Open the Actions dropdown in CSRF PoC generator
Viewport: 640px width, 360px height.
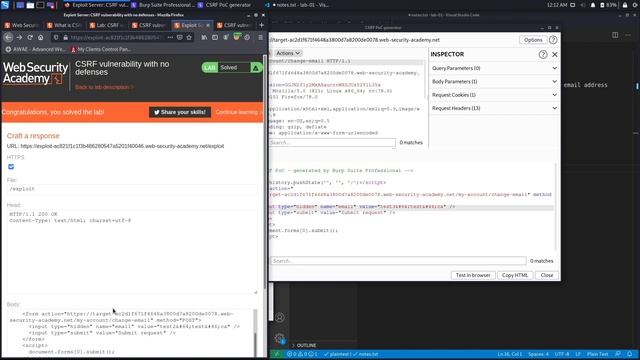pyautogui.click(x=288, y=53)
